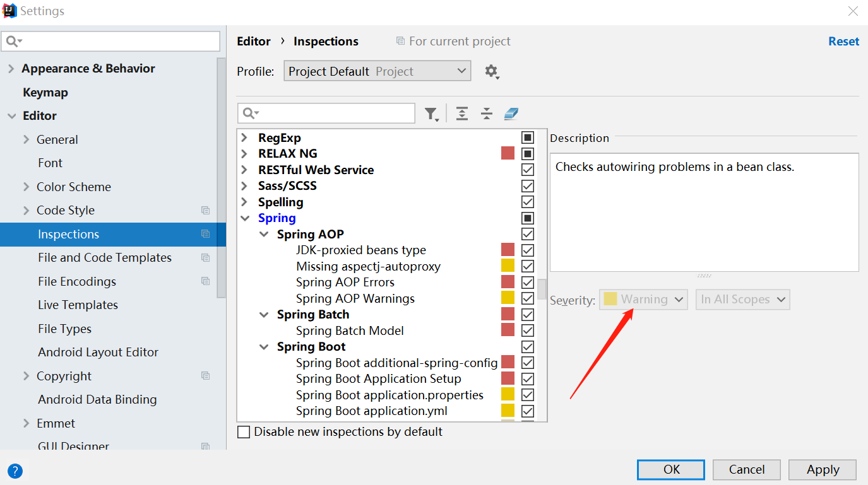
Task: Select Keymap in the settings tree
Action: pyautogui.click(x=45, y=92)
